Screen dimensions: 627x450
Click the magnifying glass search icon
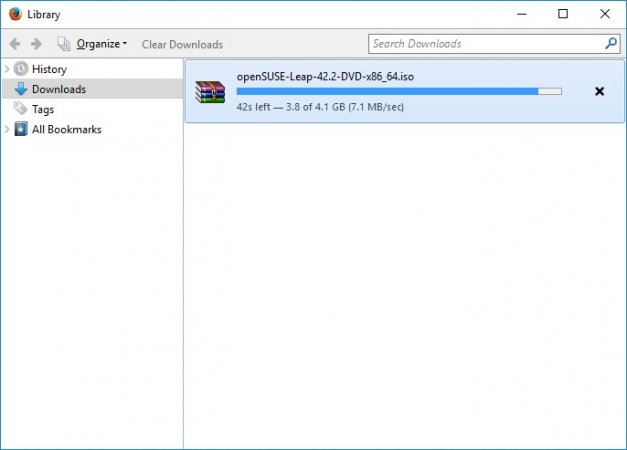click(611, 43)
